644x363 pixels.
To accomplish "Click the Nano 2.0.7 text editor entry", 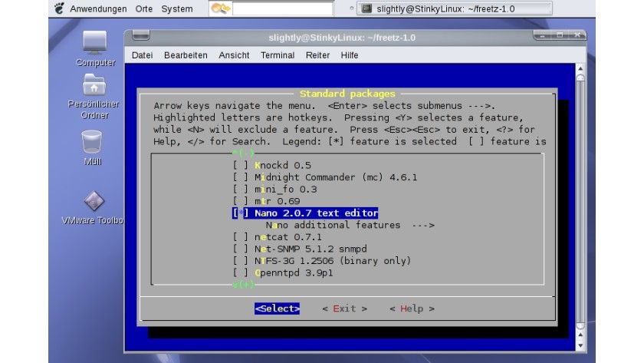I will point(305,213).
